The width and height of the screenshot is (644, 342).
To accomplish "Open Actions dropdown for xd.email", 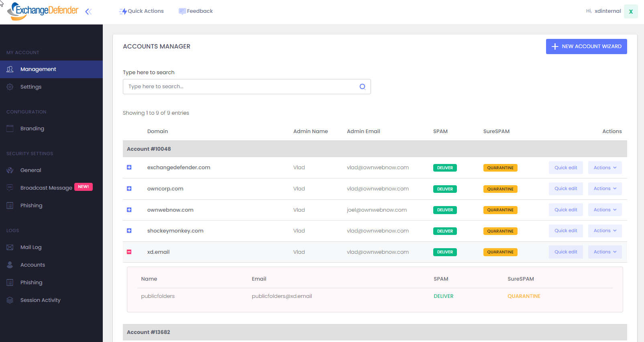I will [x=605, y=252].
